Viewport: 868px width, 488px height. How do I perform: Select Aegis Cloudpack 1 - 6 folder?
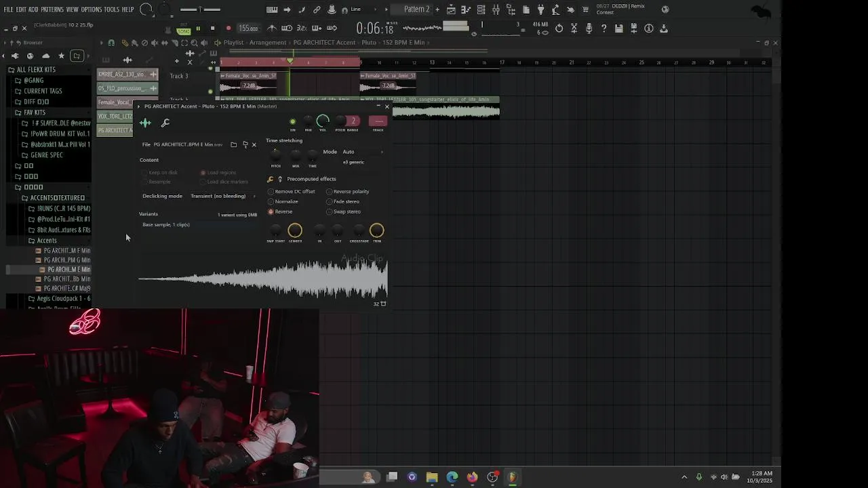[63, 299]
